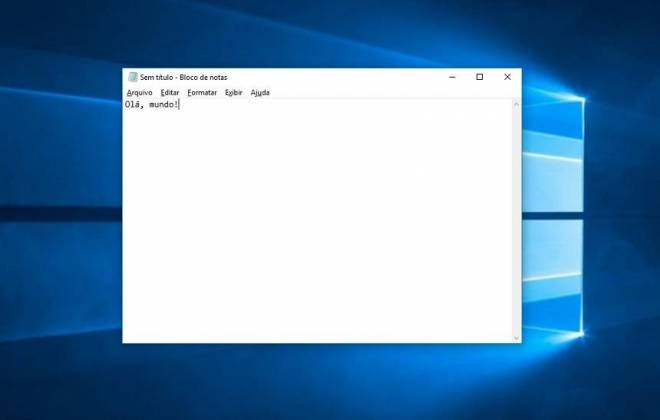Click the scrollbar up arrow
The image size is (660, 420).
(x=516, y=104)
